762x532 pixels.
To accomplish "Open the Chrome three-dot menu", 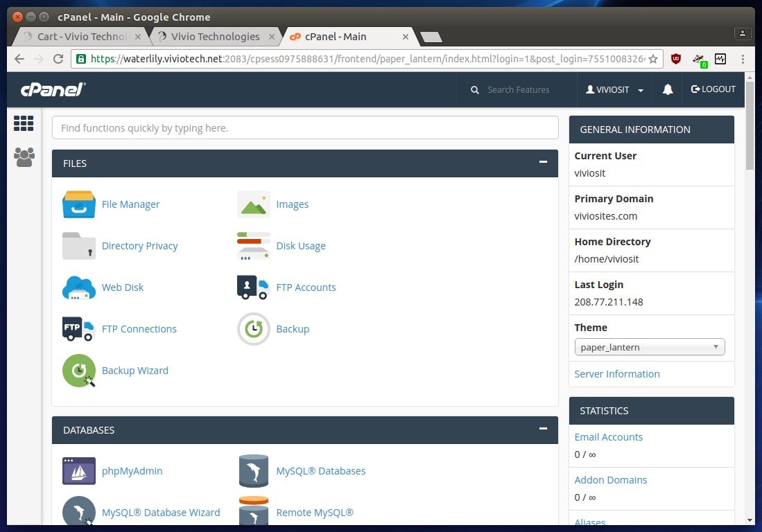I will tap(743, 59).
